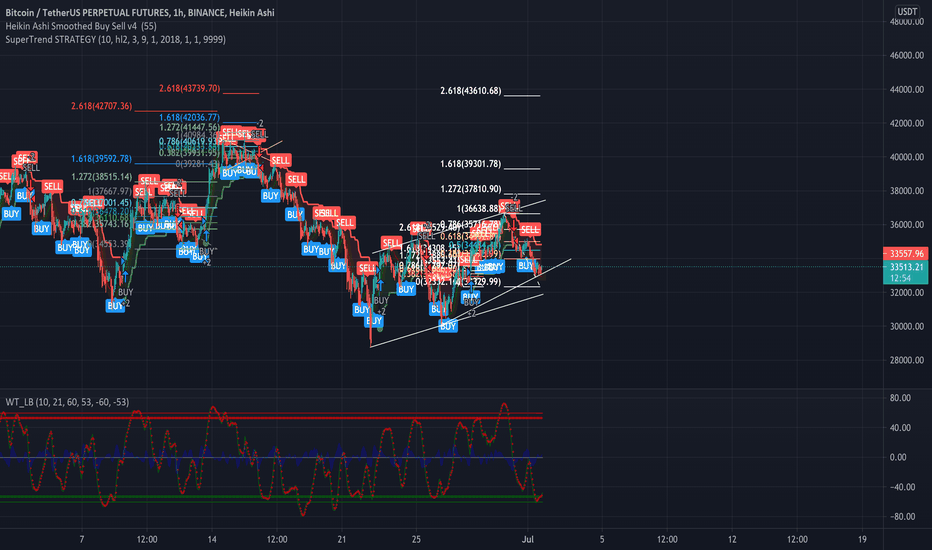Select the green oversold line in WT_LB pane
The image size is (932, 550).
click(271, 498)
